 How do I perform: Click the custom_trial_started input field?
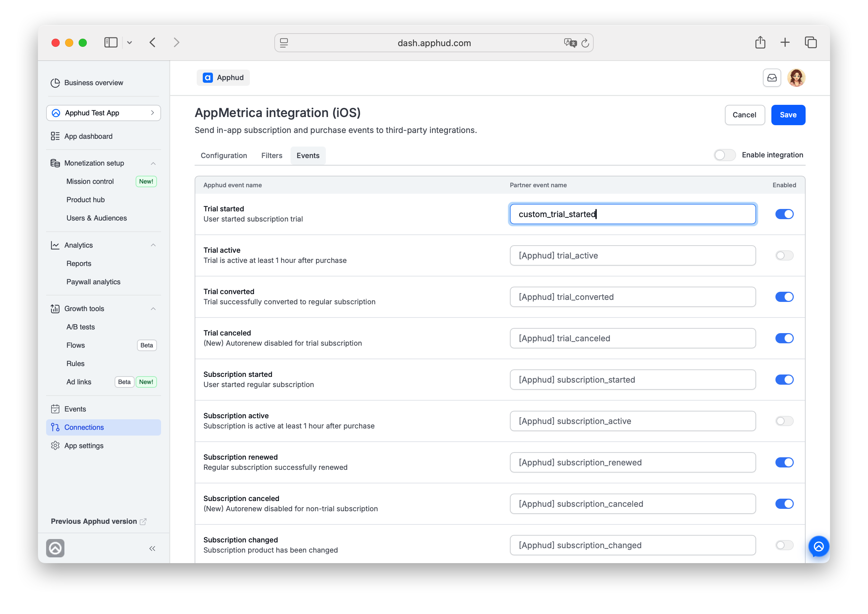632,214
